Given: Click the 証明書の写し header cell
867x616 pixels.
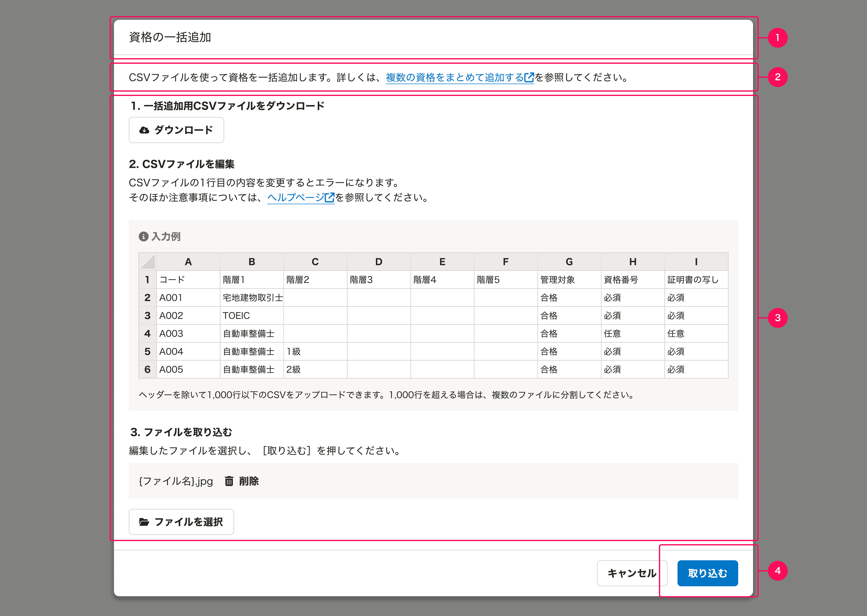Looking at the screenshot, I should 696,280.
